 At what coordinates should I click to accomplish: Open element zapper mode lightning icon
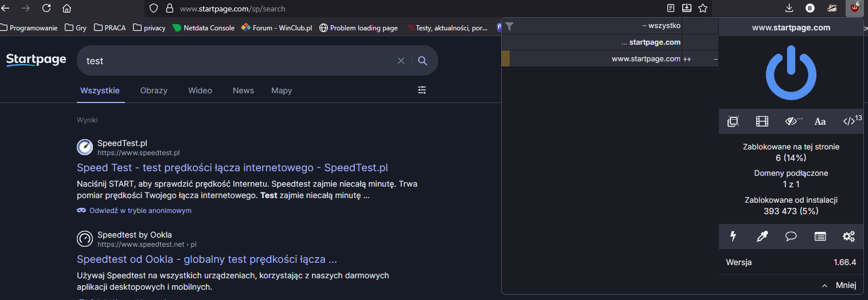pos(733,236)
